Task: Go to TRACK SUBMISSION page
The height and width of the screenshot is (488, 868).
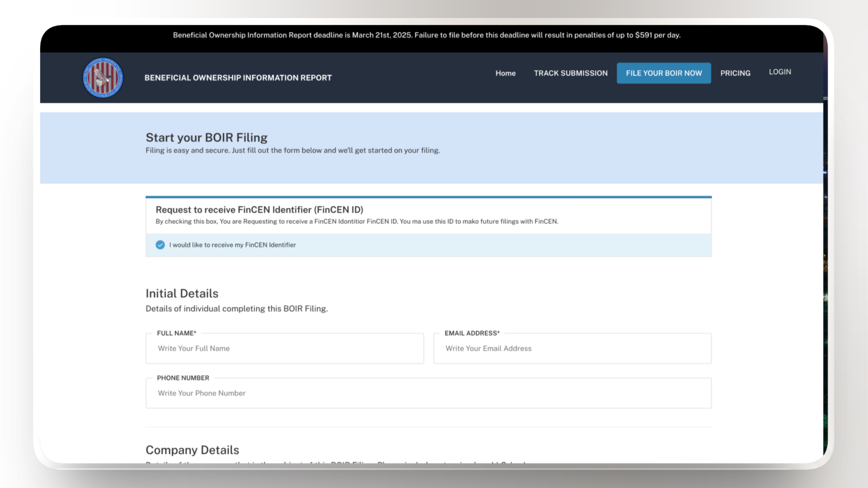Action: point(571,73)
